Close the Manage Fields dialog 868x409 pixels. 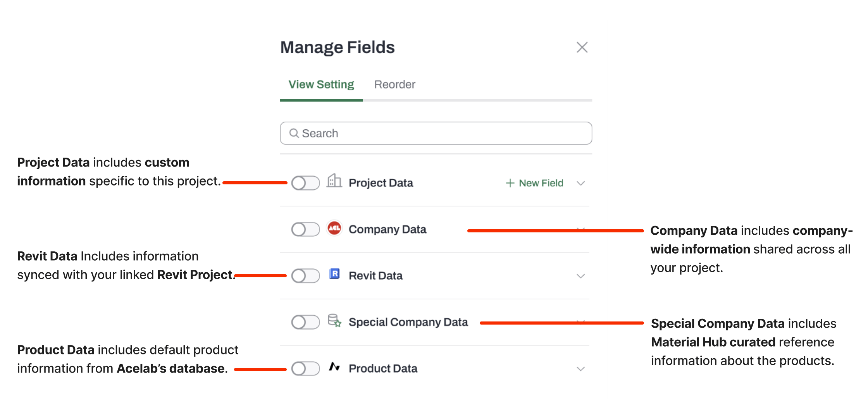[x=582, y=47]
